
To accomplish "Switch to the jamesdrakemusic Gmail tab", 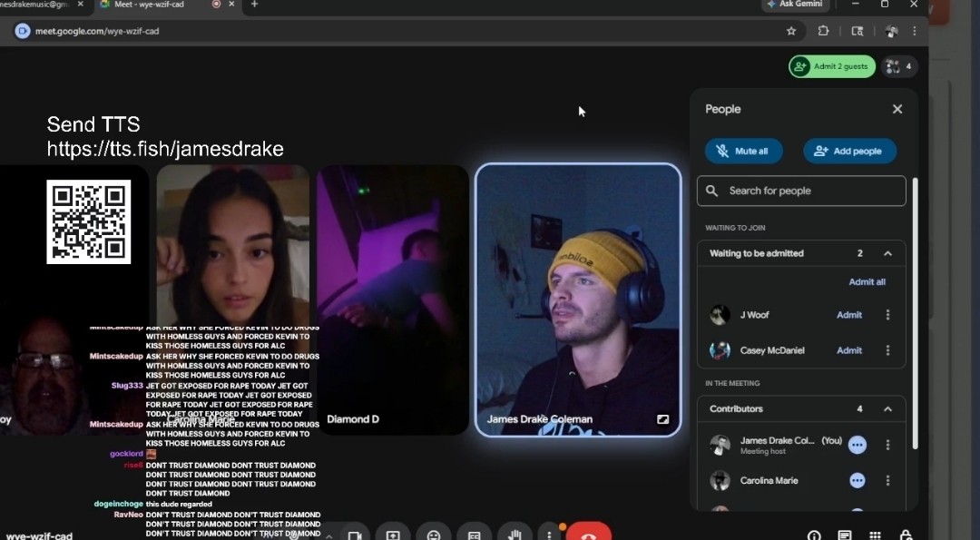I will tap(37, 5).
